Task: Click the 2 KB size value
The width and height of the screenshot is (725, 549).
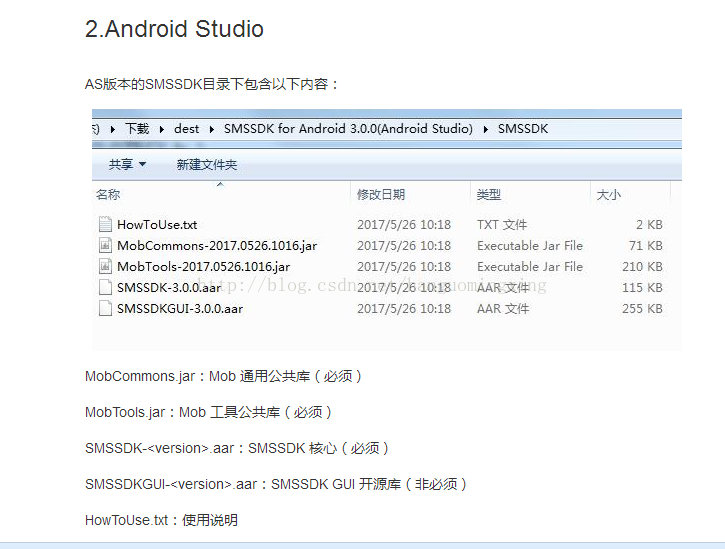Action: pos(649,225)
